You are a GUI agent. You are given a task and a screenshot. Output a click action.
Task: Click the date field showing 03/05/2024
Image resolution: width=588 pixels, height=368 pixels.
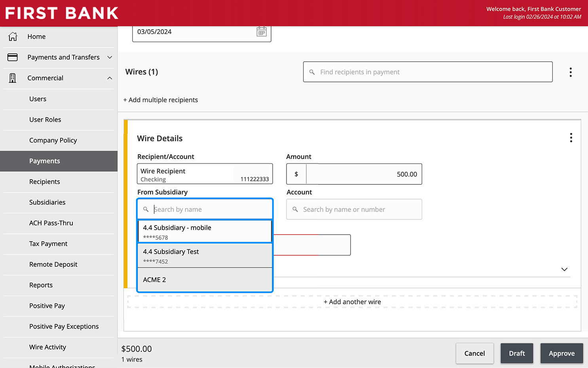[202, 32]
